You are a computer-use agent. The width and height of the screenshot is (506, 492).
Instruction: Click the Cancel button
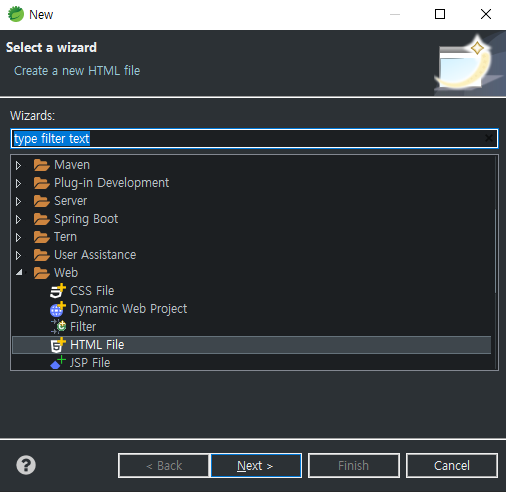tap(452, 465)
